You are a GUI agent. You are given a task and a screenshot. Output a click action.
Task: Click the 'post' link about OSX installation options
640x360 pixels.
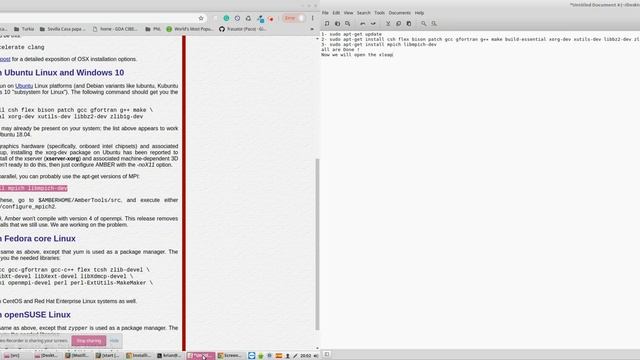(x=5, y=59)
